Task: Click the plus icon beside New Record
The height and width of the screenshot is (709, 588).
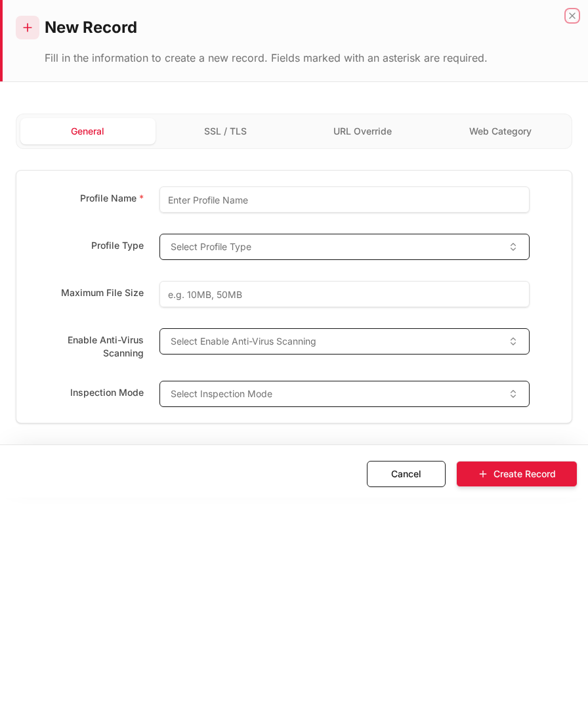Action: point(28,28)
